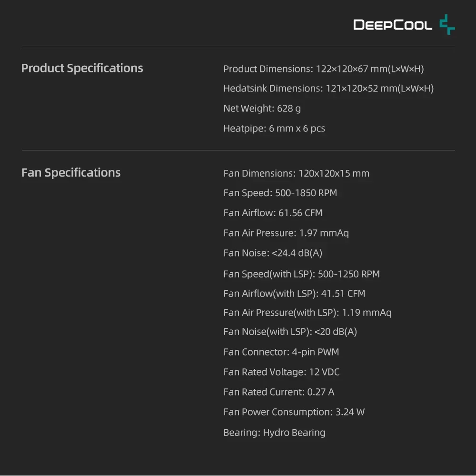
Task: Click the Heatsink Dimensions line
Action: point(328,89)
